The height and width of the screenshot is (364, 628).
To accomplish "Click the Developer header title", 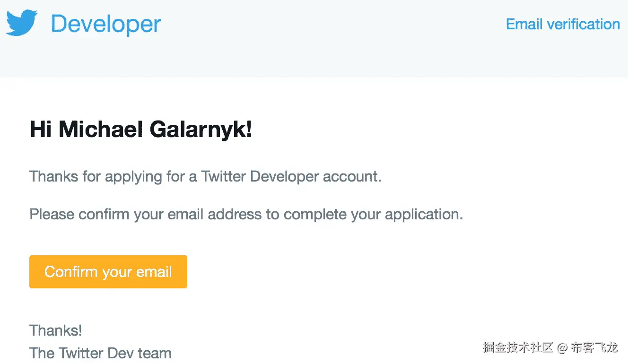I will [x=106, y=24].
